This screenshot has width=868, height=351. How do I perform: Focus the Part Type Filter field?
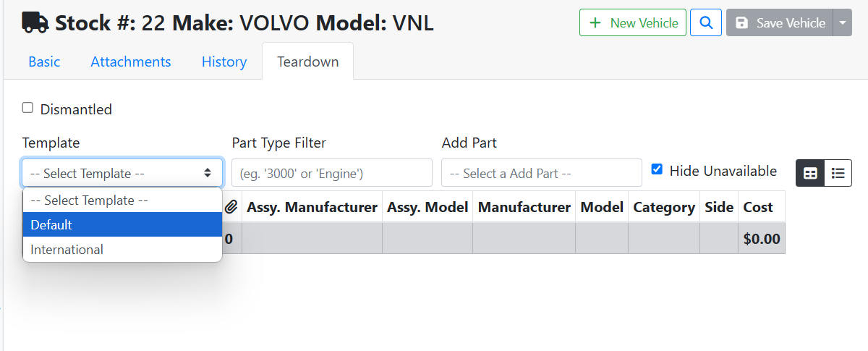[331, 173]
